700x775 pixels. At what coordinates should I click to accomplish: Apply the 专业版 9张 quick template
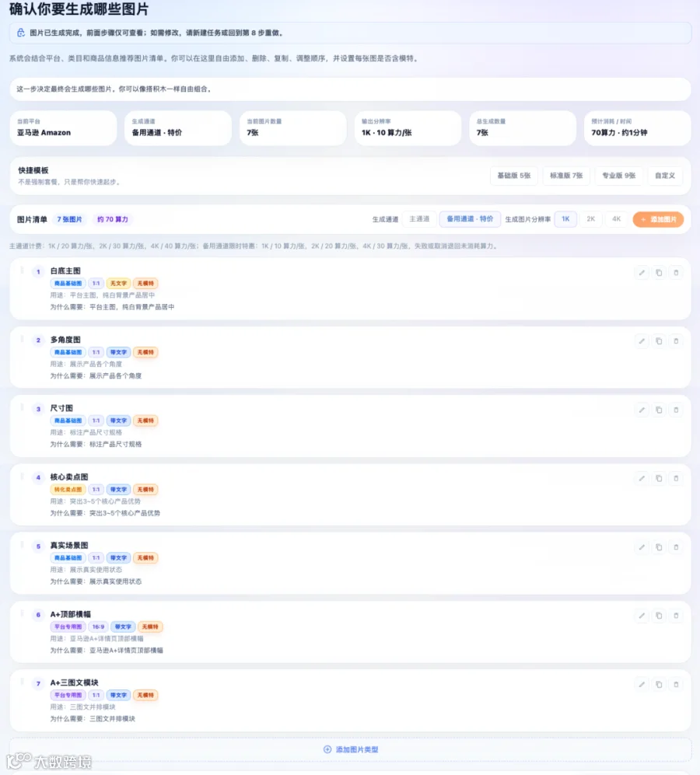(x=619, y=176)
